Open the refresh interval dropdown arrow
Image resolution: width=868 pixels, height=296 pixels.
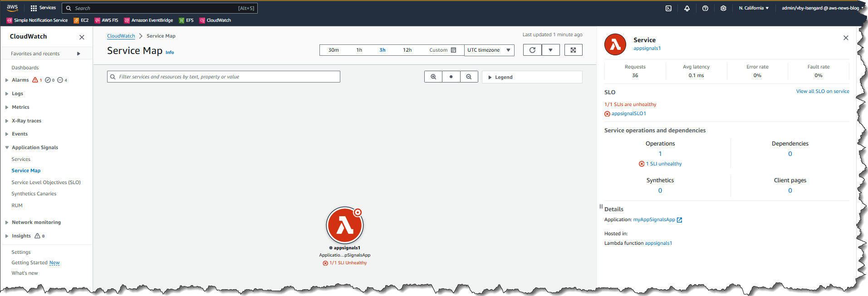pos(550,50)
